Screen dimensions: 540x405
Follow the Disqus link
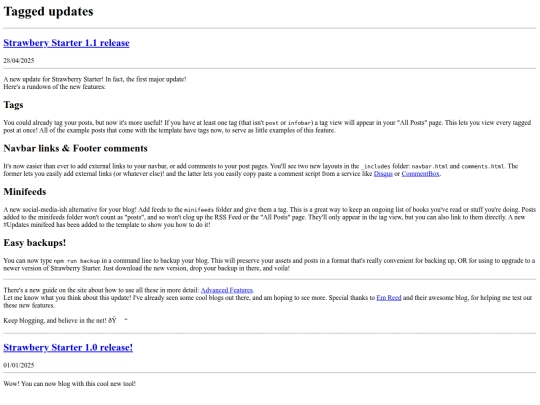pyautogui.click(x=383, y=174)
